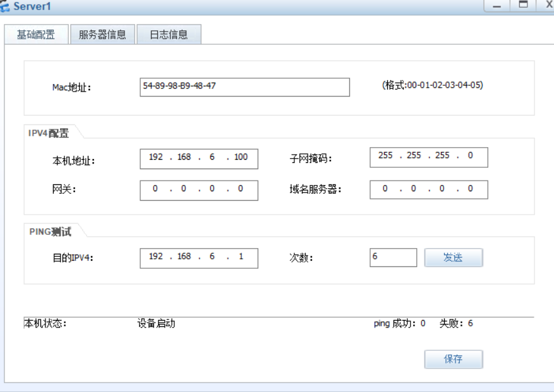
Task: Minimize the Server1 window
Action: coord(497,6)
